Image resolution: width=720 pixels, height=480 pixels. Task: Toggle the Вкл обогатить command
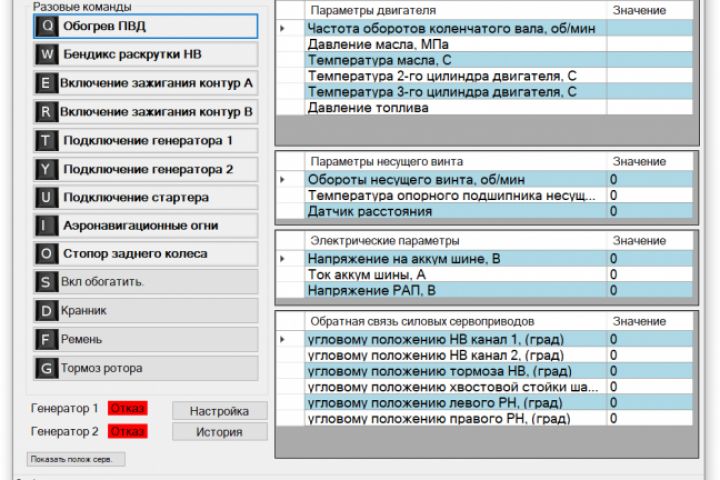pos(146,282)
